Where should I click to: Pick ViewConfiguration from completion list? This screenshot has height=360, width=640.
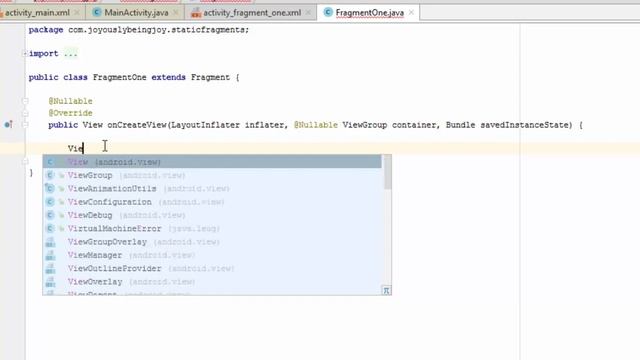click(x=212, y=202)
